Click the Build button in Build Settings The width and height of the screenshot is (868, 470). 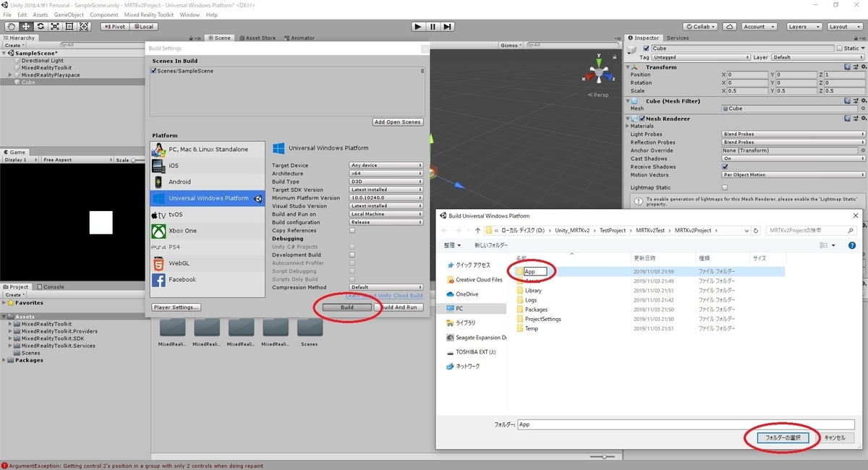pos(347,307)
